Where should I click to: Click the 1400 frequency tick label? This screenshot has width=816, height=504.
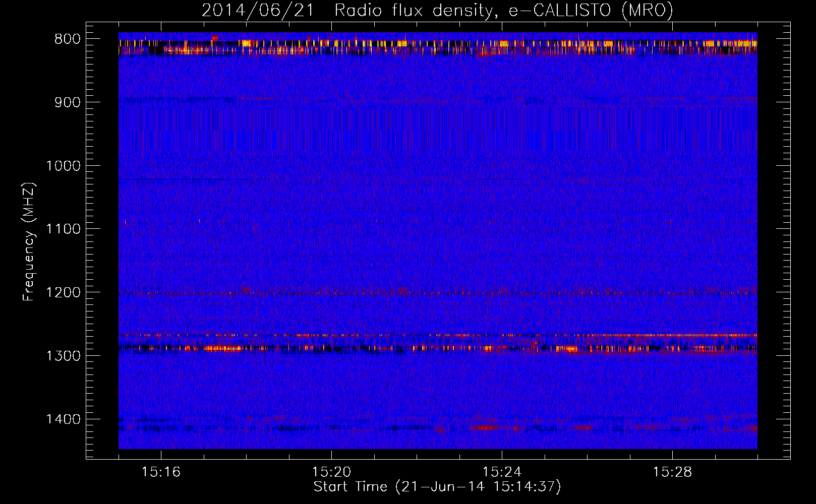tap(63, 419)
